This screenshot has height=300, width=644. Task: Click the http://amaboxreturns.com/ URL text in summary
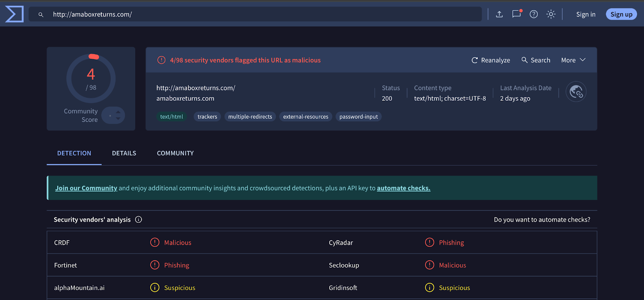(x=196, y=88)
